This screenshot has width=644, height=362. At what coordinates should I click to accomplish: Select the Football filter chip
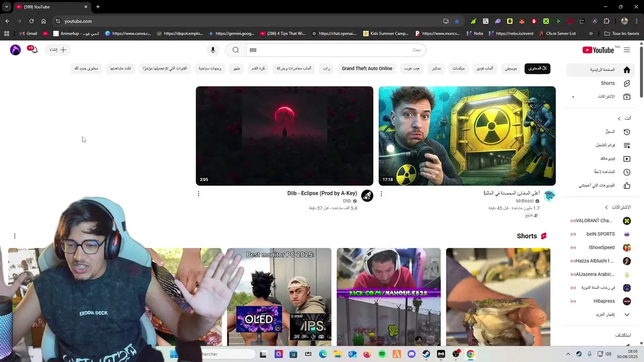(x=259, y=68)
